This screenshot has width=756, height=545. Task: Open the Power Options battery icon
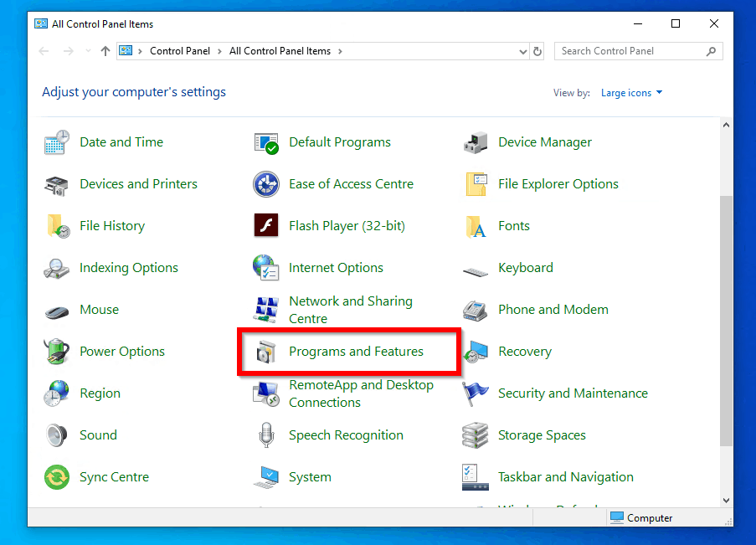[x=57, y=352]
